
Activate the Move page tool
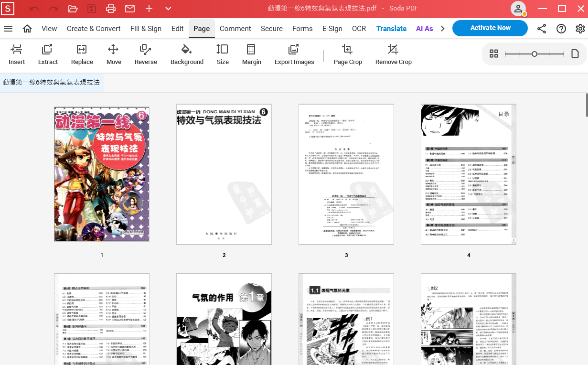pyautogui.click(x=114, y=54)
